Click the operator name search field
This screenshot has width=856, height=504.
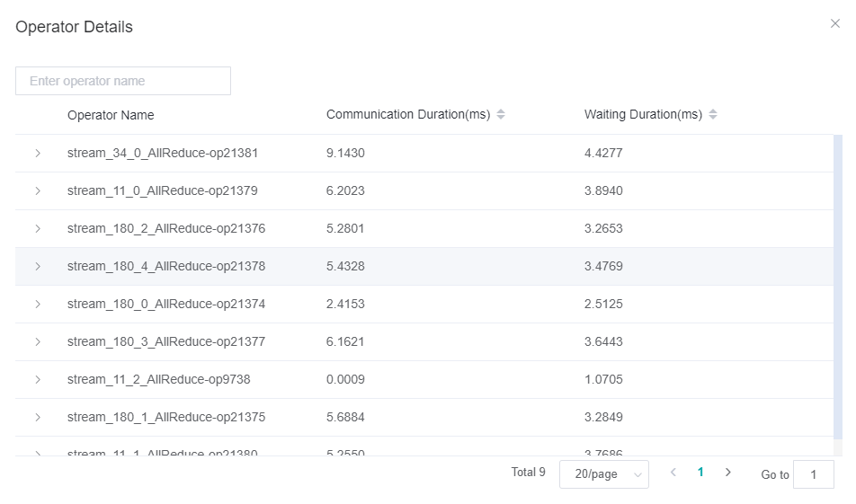[x=123, y=81]
